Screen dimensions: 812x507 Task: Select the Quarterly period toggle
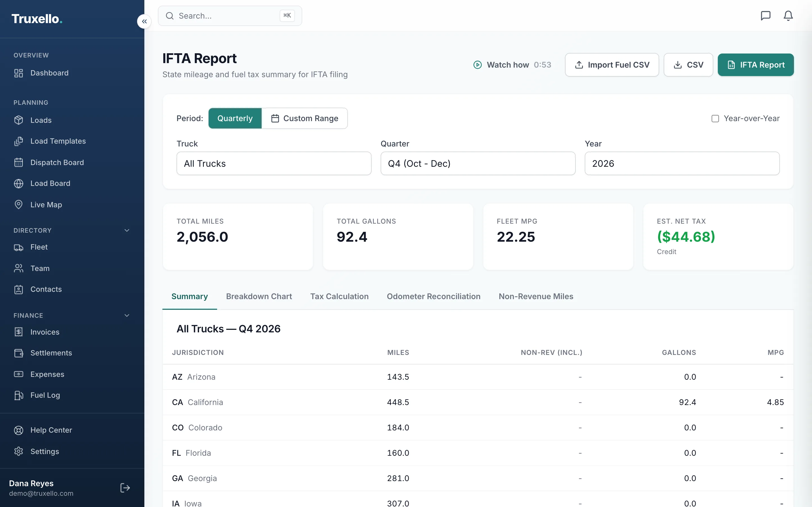[235, 118]
